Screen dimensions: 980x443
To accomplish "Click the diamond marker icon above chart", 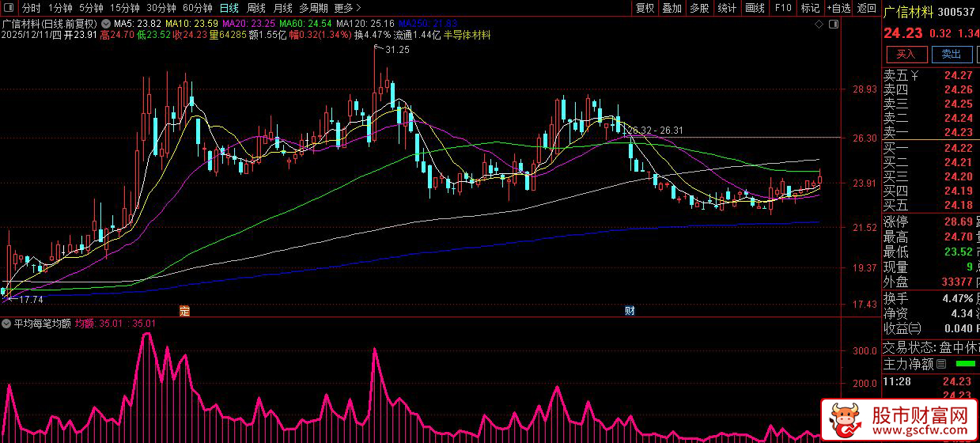I will [819, 25].
